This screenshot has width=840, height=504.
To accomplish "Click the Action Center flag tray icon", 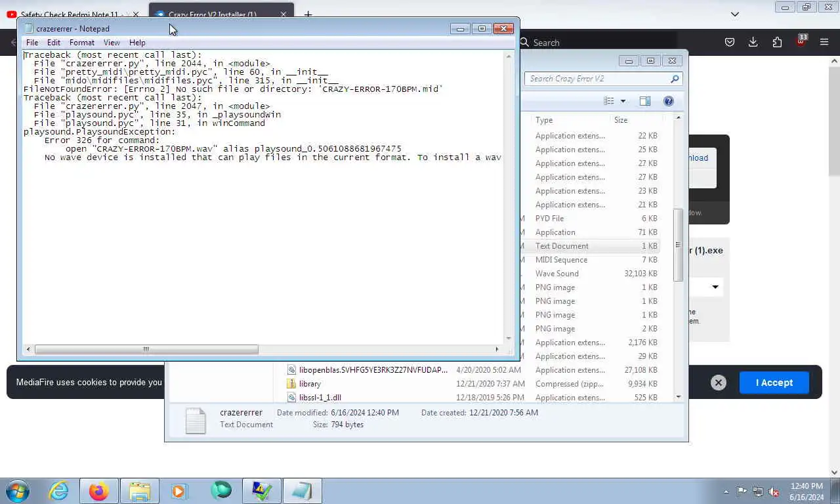I will tap(742, 491).
